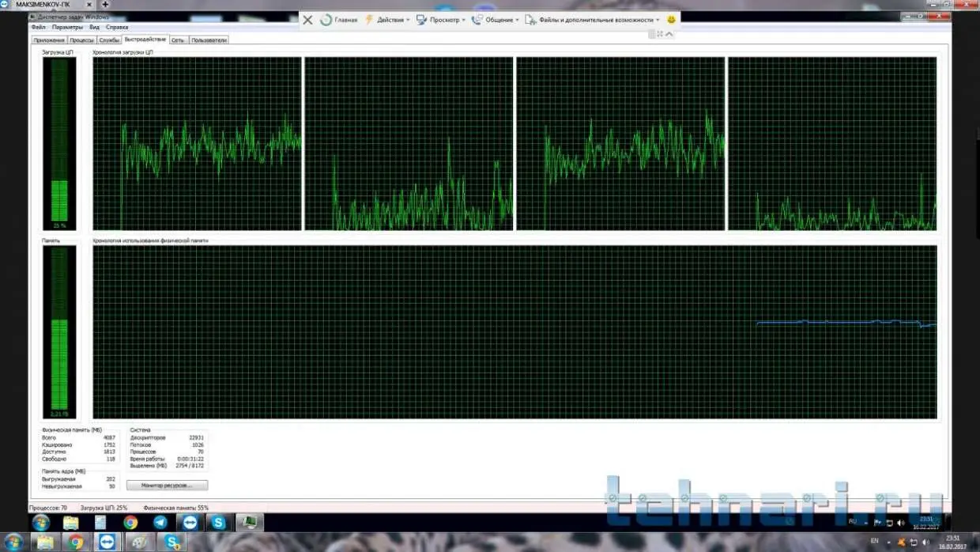Screen dimensions: 980x552
Task: Open the Общение dropdown in TeamViewer toolbar
Action: (x=496, y=20)
